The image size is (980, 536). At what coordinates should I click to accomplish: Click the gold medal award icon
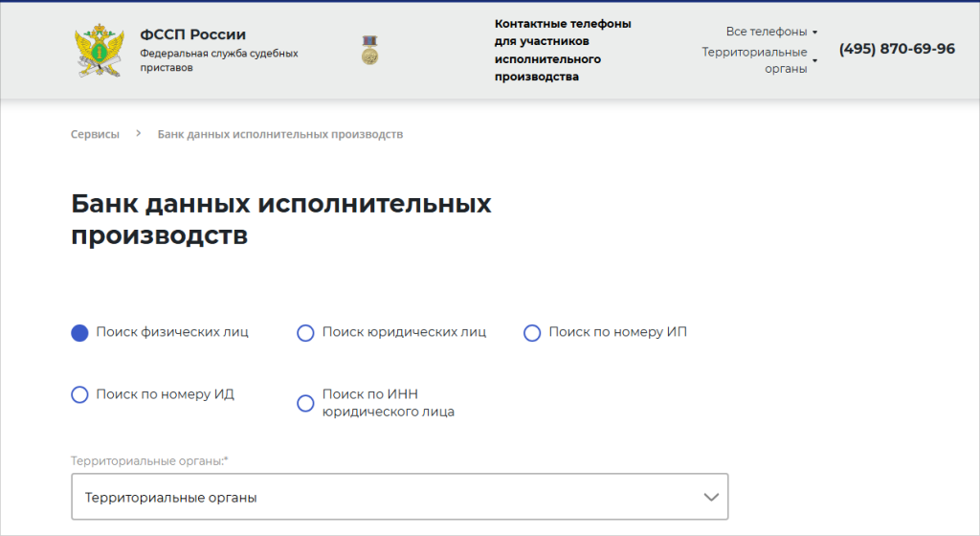369,51
